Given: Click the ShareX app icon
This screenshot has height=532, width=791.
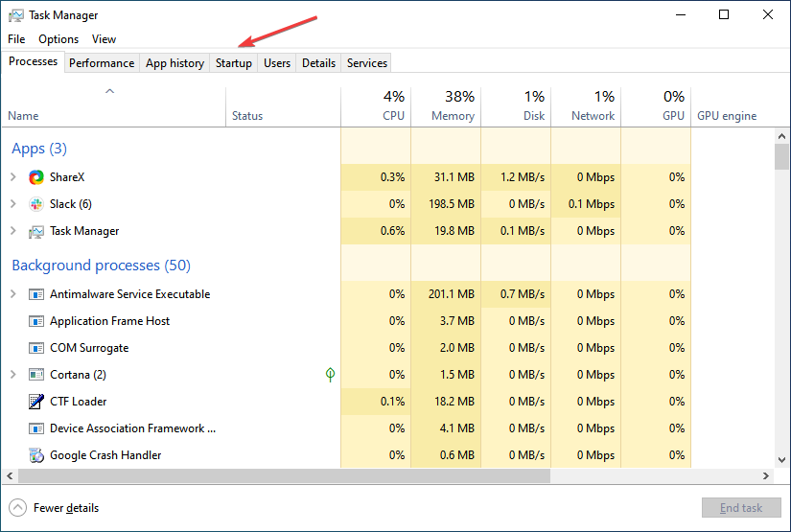Looking at the screenshot, I should pos(36,177).
